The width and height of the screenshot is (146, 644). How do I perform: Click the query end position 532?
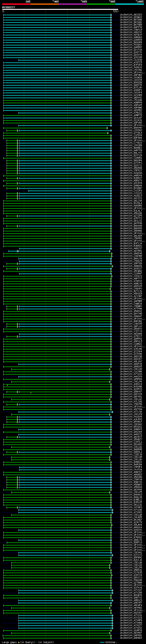pos(115,11)
